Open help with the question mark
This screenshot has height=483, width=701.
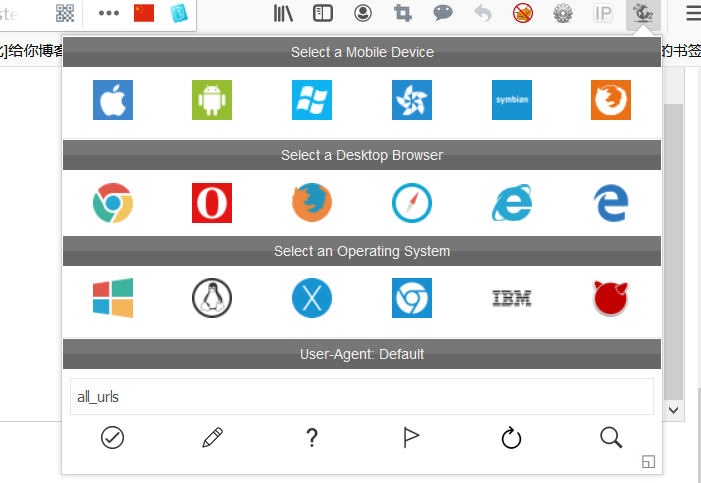pyautogui.click(x=312, y=437)
